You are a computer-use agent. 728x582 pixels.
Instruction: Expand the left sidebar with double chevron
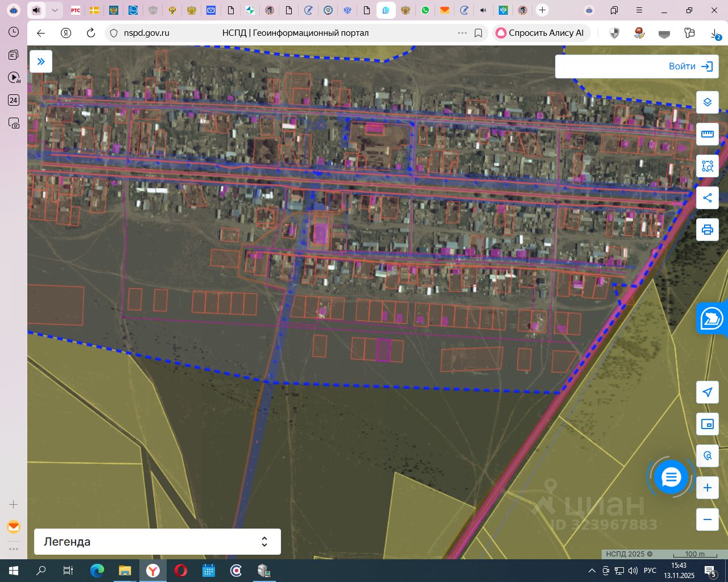point(41,61)
